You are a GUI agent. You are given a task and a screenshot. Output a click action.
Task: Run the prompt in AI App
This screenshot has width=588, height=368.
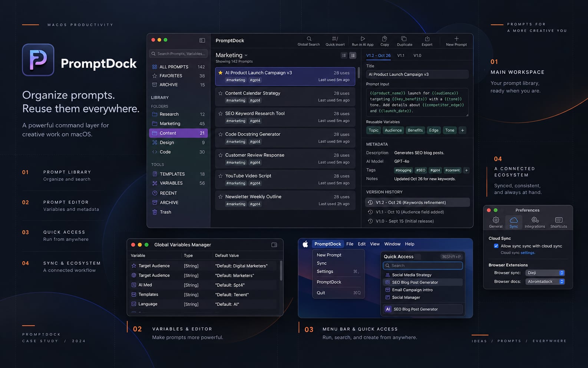click(363, 41)
